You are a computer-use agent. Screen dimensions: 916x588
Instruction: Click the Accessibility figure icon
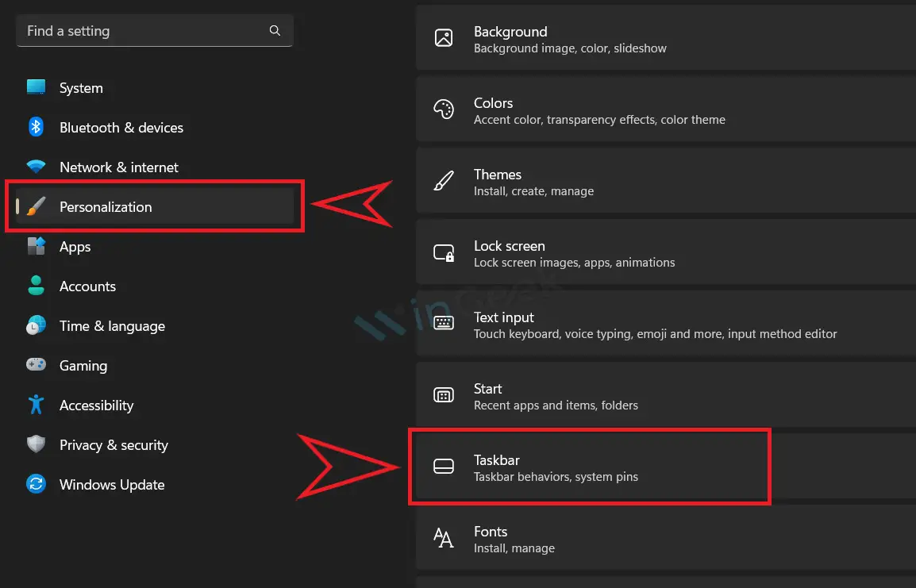(x=37, y=404)
